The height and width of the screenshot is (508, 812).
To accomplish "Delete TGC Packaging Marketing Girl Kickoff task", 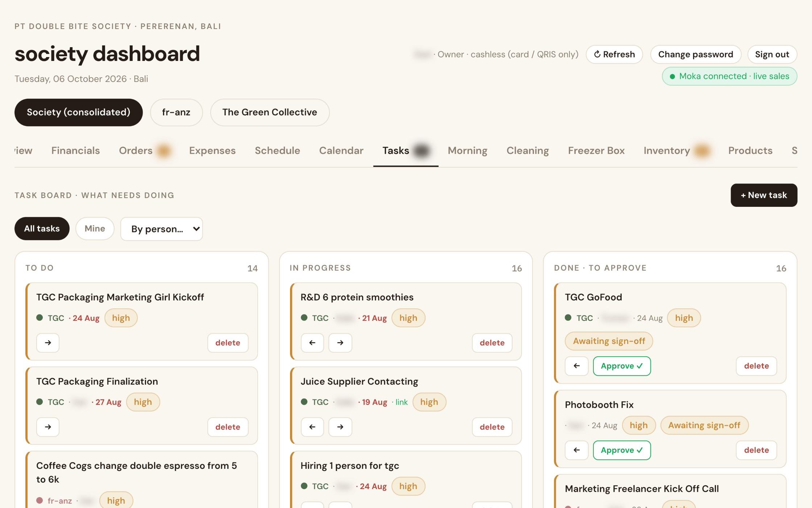I will click(228, 343).
